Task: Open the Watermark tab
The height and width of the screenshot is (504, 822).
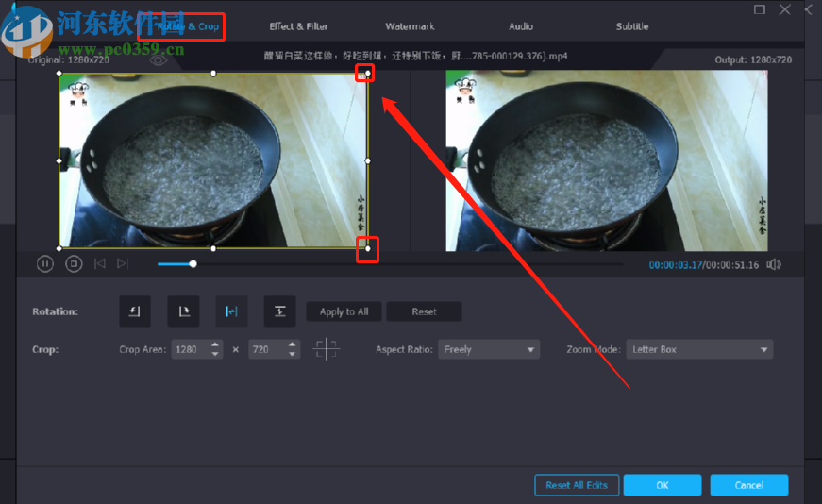Action: tap(410, 26)
